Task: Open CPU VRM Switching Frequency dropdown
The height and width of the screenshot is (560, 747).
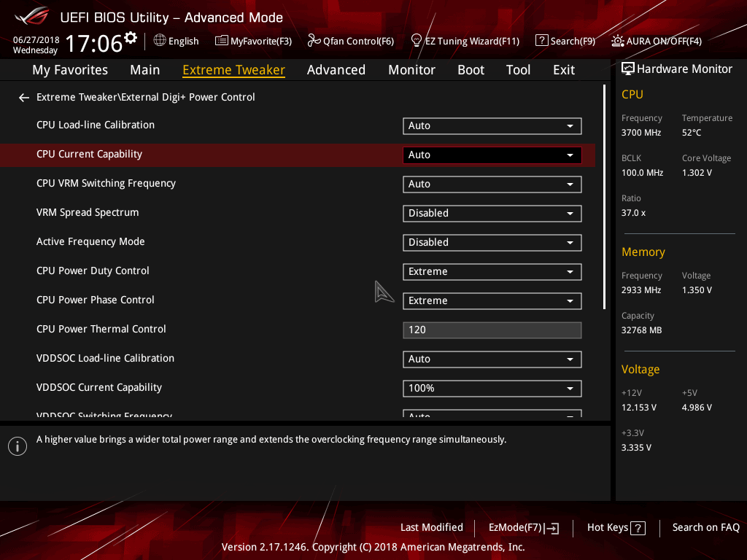Action: coord(492,184)
